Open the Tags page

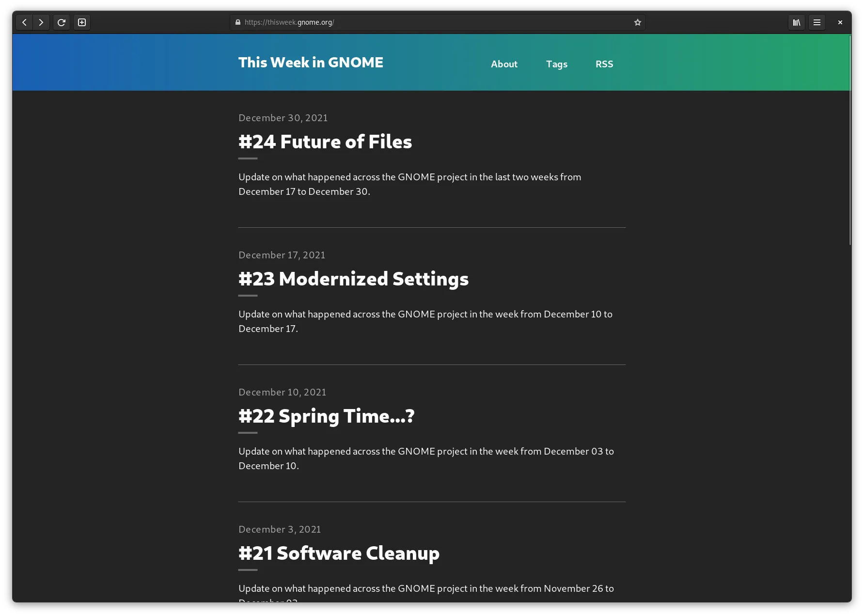pyautogui.click(x=556, y=64)
